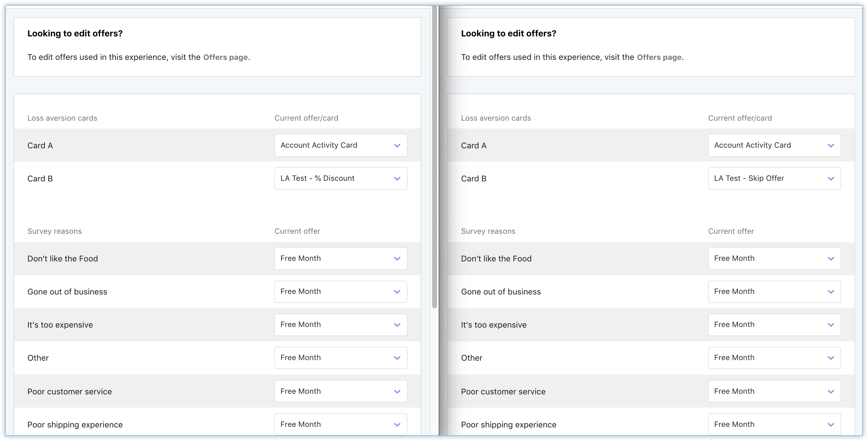Image resolution: width=868 pixels, height=441 pixels.
Task: Click chevron on left Don't like the Food row
Action: [397, 258]
